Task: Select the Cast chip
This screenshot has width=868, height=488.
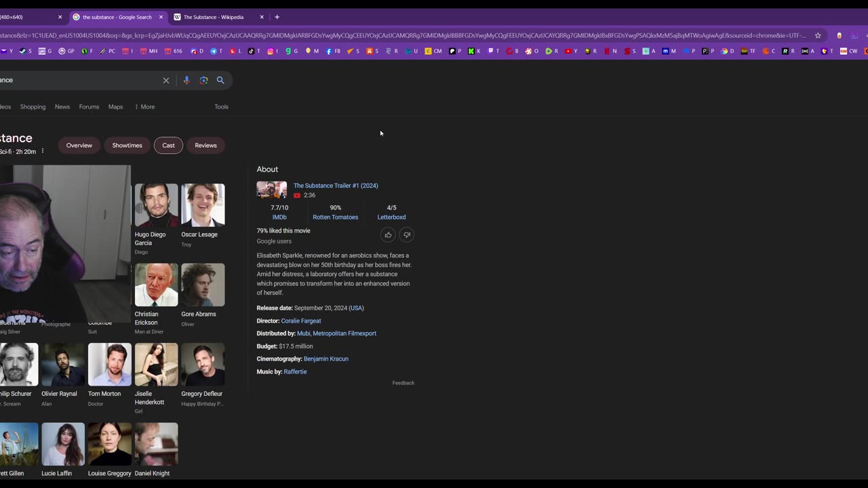Action: point(168,145)
